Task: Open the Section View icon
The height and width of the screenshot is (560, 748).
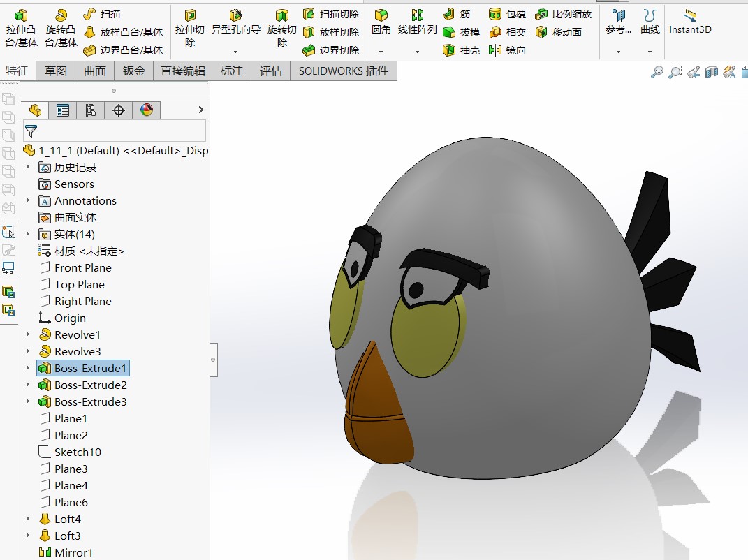Action: click(711, 72)
